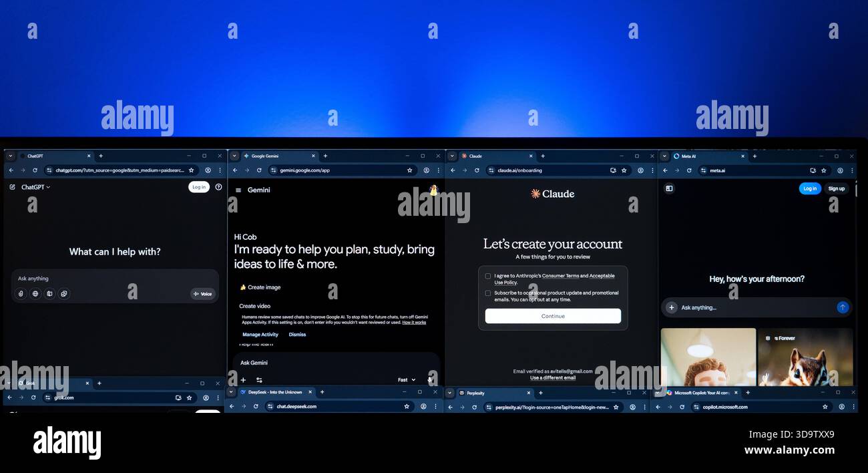Open the Gemini tools sliders icon
Image resolution: width=868 pixels, height=473 pixels.
click(259, 379)
